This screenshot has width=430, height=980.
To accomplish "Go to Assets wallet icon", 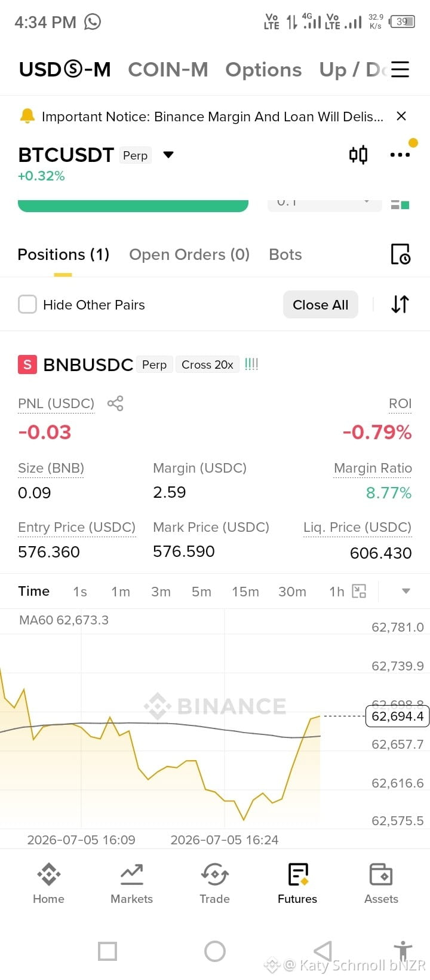I will 381,884.
